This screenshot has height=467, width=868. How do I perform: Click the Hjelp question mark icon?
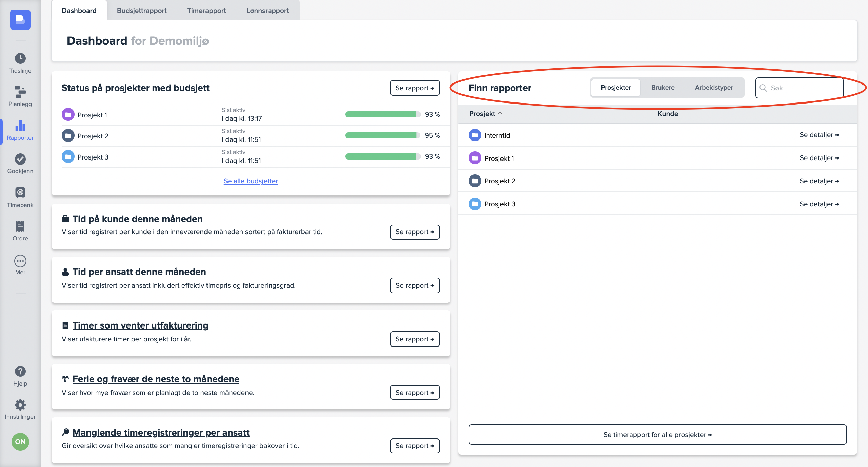pos(20,371)
